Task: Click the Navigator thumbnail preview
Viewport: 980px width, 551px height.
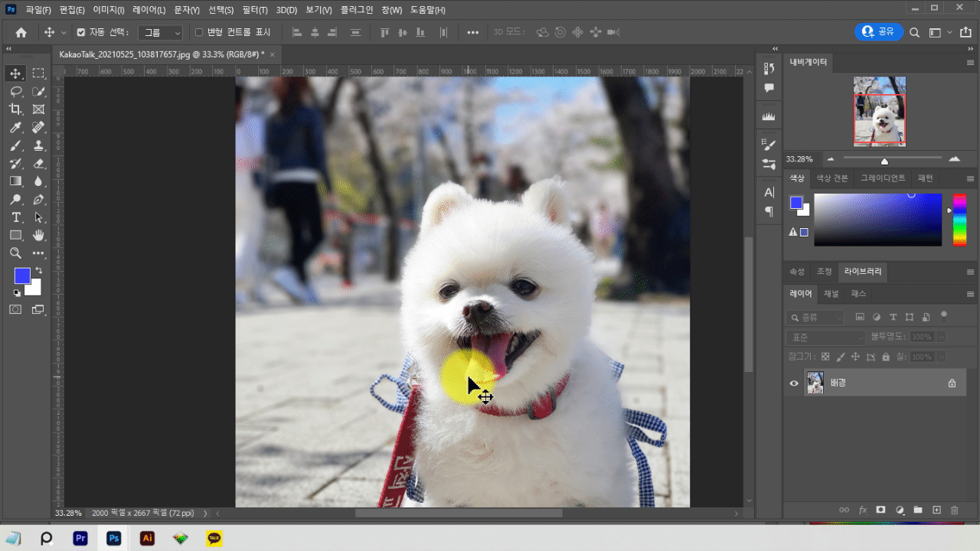Action: [x=880, y=111]
